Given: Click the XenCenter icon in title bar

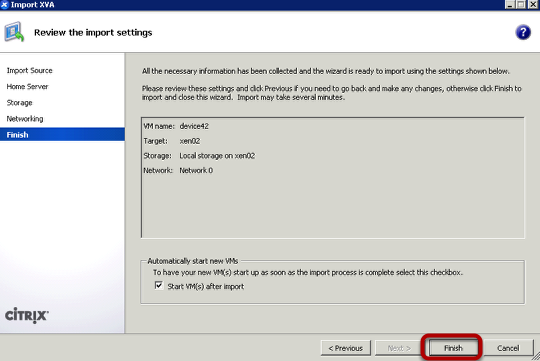Looking at the screenshot, I should [x=4, y=4].
